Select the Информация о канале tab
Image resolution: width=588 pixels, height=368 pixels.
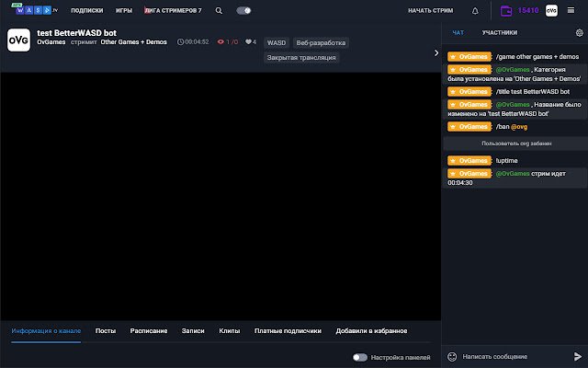point(46,331)
